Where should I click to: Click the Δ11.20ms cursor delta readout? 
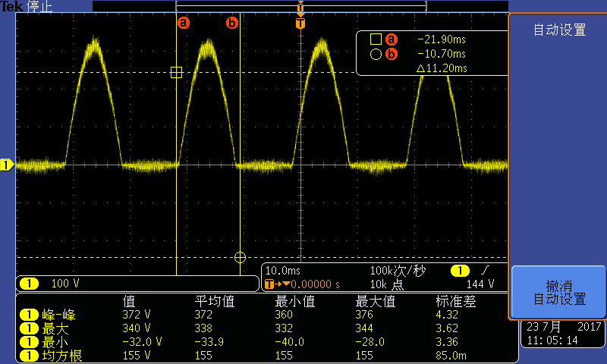[x=441, y=69]
